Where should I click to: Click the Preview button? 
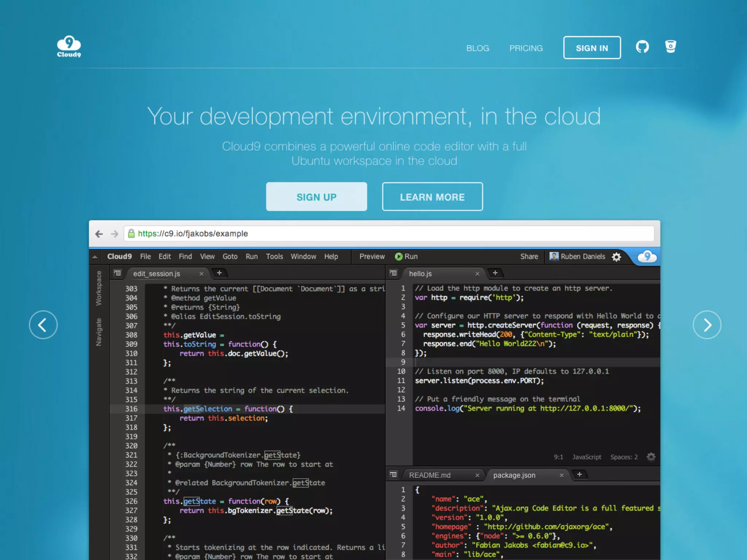tap(372, 257)
